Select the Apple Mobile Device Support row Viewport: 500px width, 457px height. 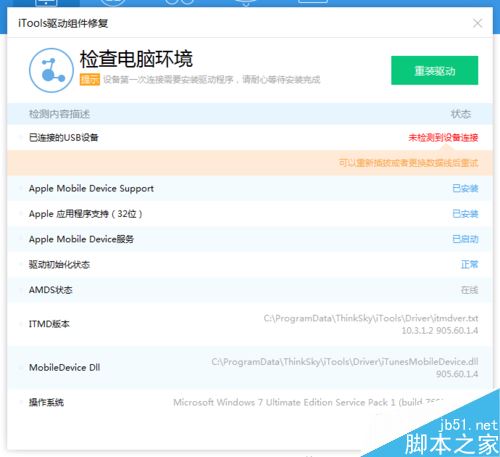(x=250, y=188)
